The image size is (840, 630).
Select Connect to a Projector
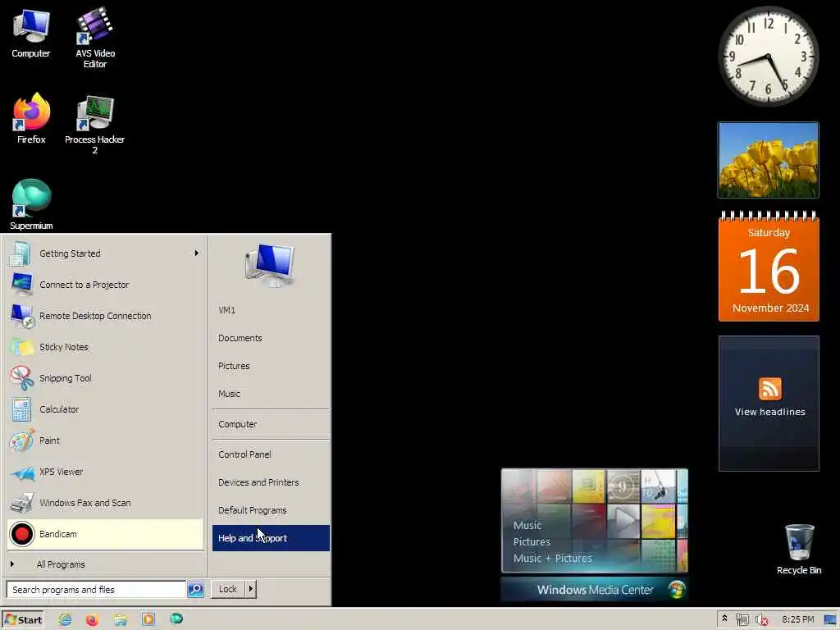click(106, 285)
